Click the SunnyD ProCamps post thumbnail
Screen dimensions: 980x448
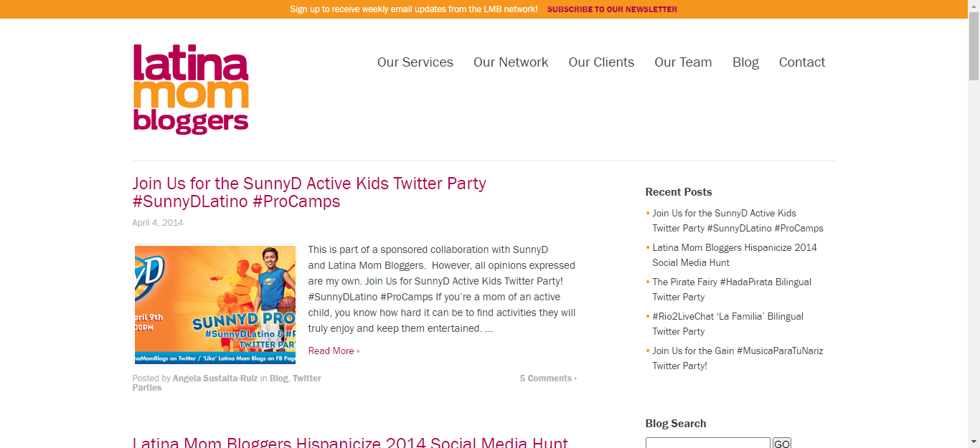coord(215,305)
